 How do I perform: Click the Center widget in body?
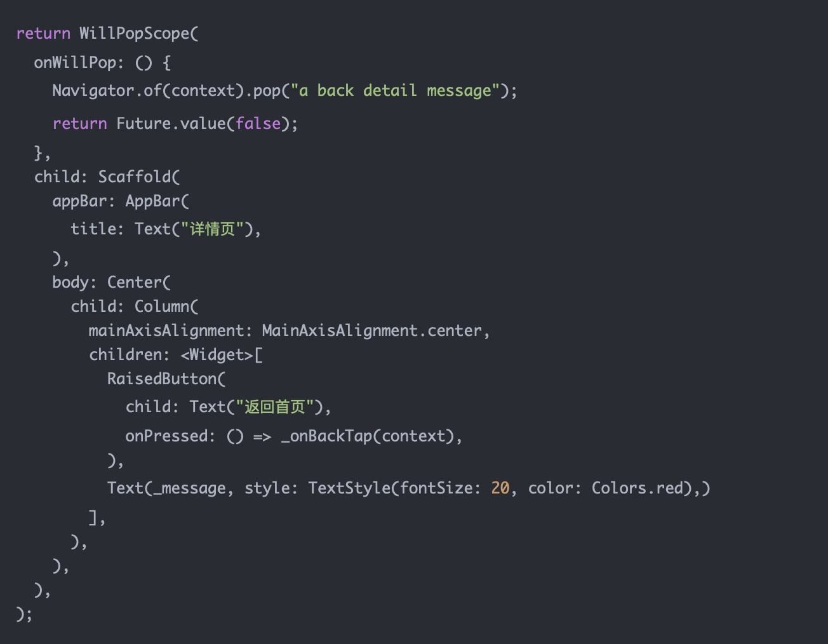click(135, 282)
